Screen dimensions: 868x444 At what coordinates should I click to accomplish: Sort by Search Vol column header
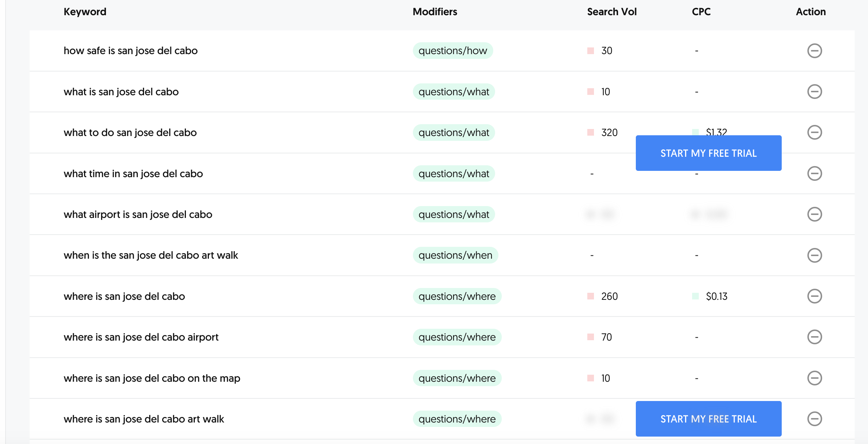pos(611,12)
